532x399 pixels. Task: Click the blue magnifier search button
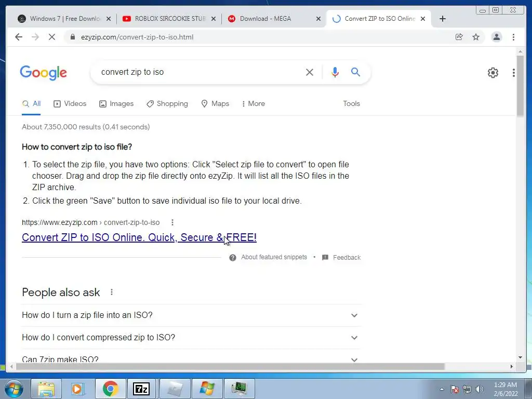[x=355, y=72]
